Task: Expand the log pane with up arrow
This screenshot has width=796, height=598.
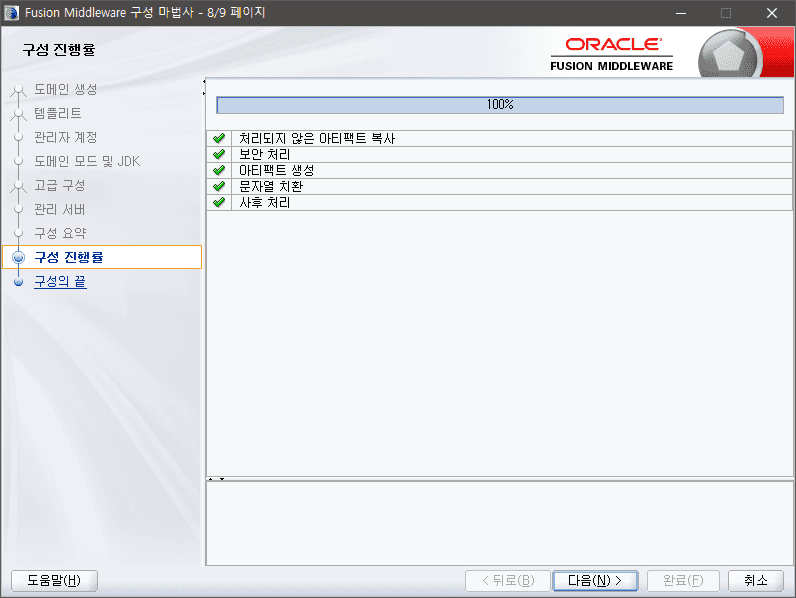Action: (211, 479)
